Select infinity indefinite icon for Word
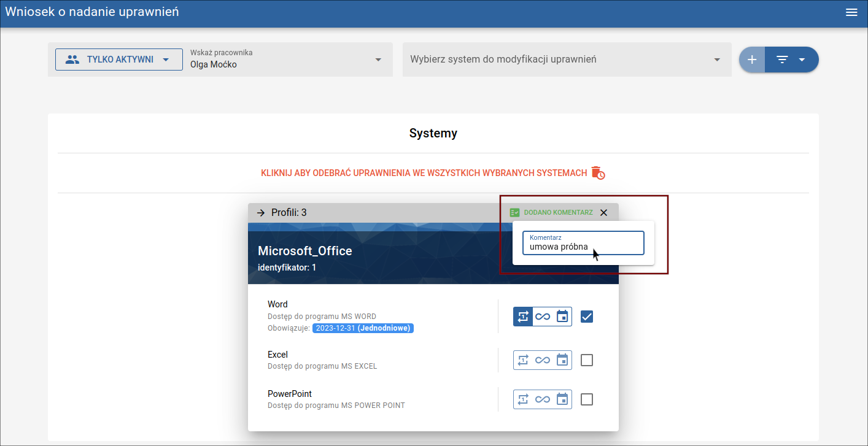This screenshot has height=446, width=868. [x=543, y=317]
